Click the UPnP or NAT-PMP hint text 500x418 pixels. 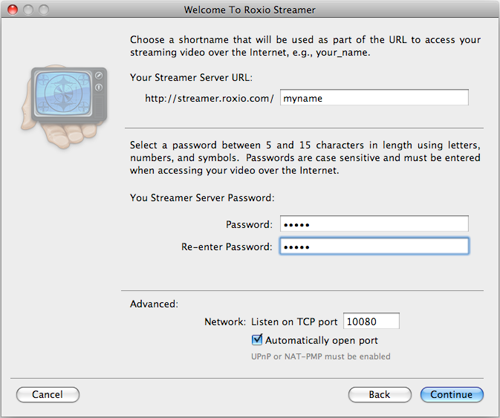tap(321, 357)
